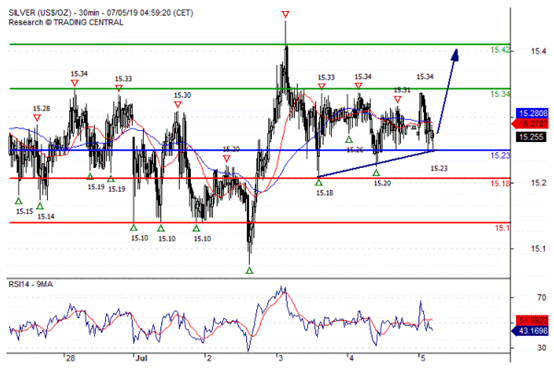This screenshot has width=554, height=368.
Task: Select the green triangle above the 15.20 low label
Action: (376, 173)
